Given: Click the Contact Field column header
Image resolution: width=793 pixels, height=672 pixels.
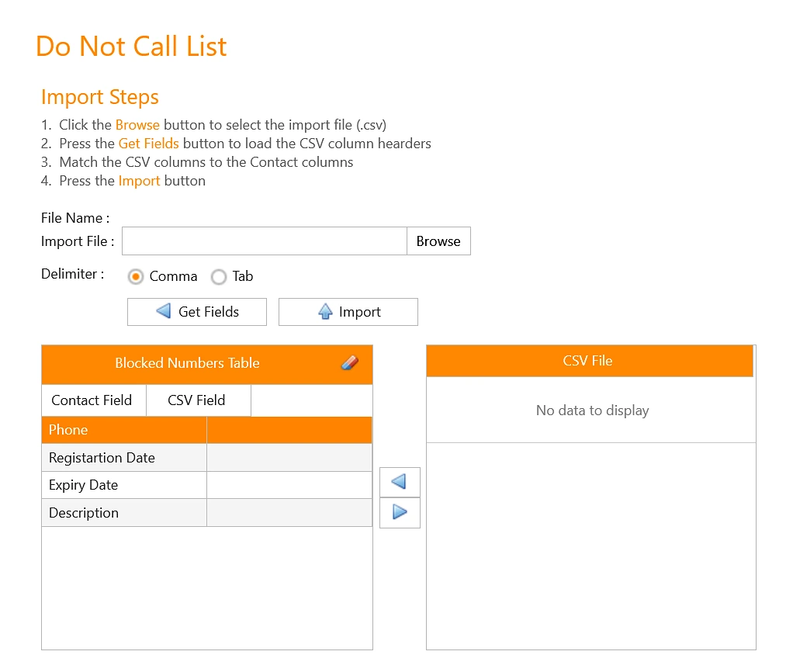Looking at the screenshot, I should pyautogui.click(x=94, y=400).
